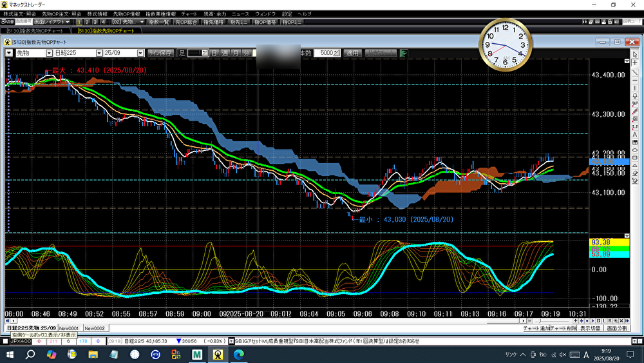644x363 pixels.
Task: Click the zoom-out minus icon under chart
Action: tap(530, 320)
